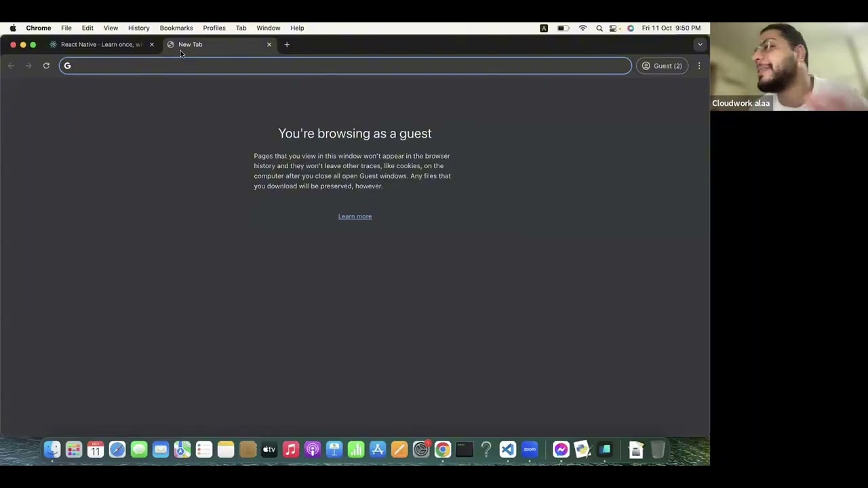Viewport: 868px width, 488px height.
Task: Switch to the React Native tab
Action: click(102, 45)
